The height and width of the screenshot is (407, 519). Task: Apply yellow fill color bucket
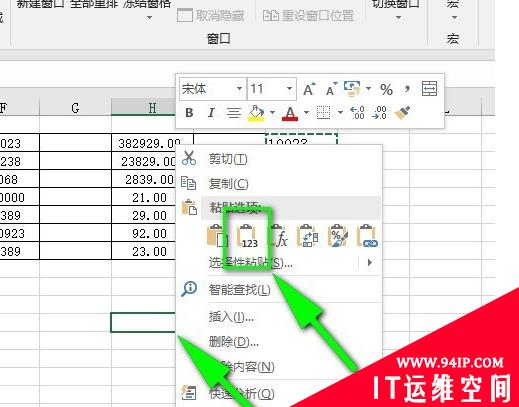[x=256, y=113]
